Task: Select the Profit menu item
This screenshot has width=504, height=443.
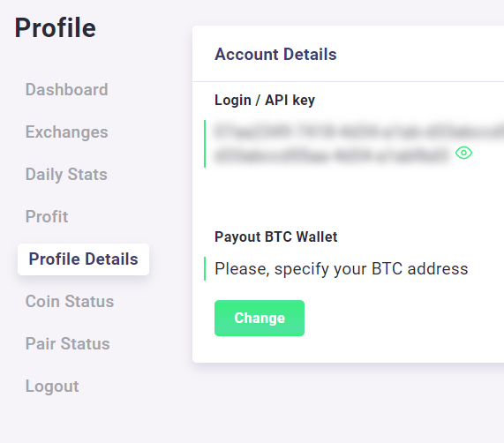Action: [x=47, y=216]
